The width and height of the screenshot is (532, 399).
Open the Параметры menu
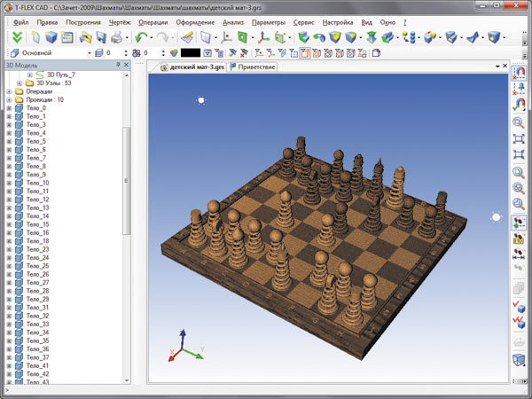tap(269, 22)
